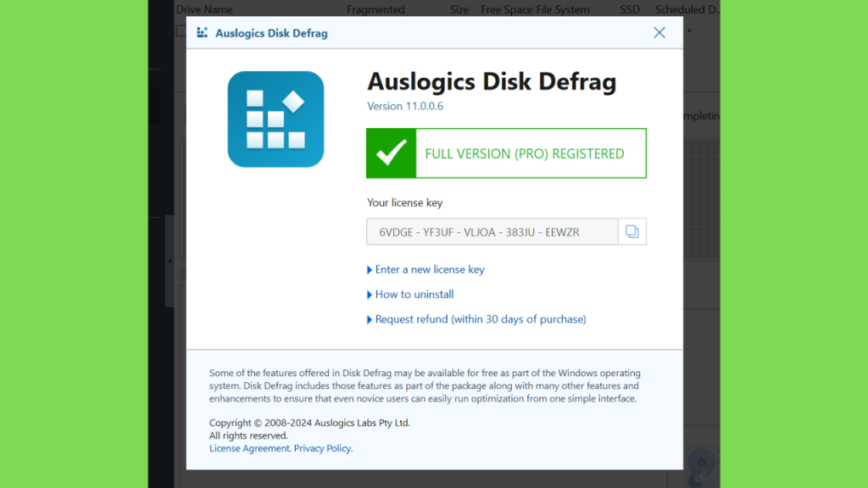The height and width of the screenshot is (488, 868).
Task: Click the green checkmark registration icon
Action: [x=392, y=153]
